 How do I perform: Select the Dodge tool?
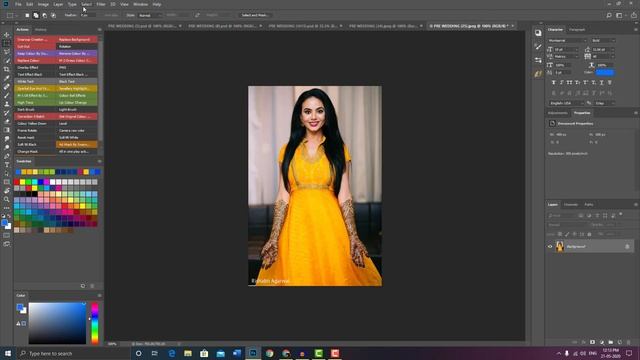coord(7,147)
